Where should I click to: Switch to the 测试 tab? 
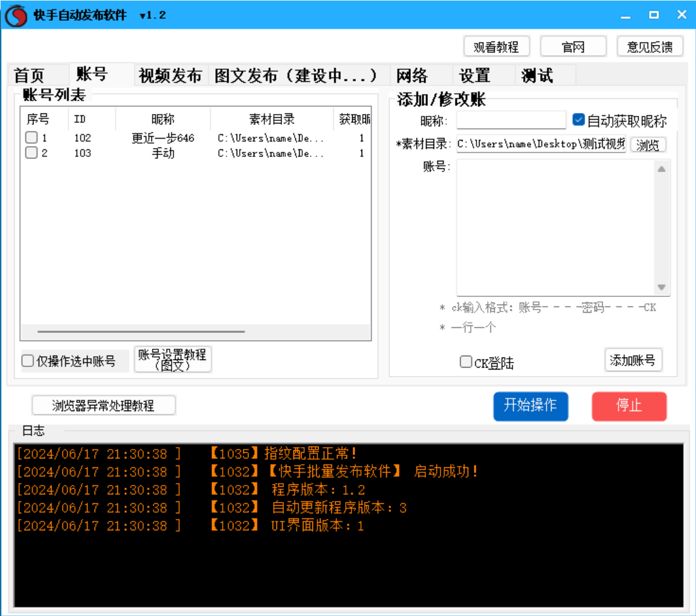click(x=537, y=76)
